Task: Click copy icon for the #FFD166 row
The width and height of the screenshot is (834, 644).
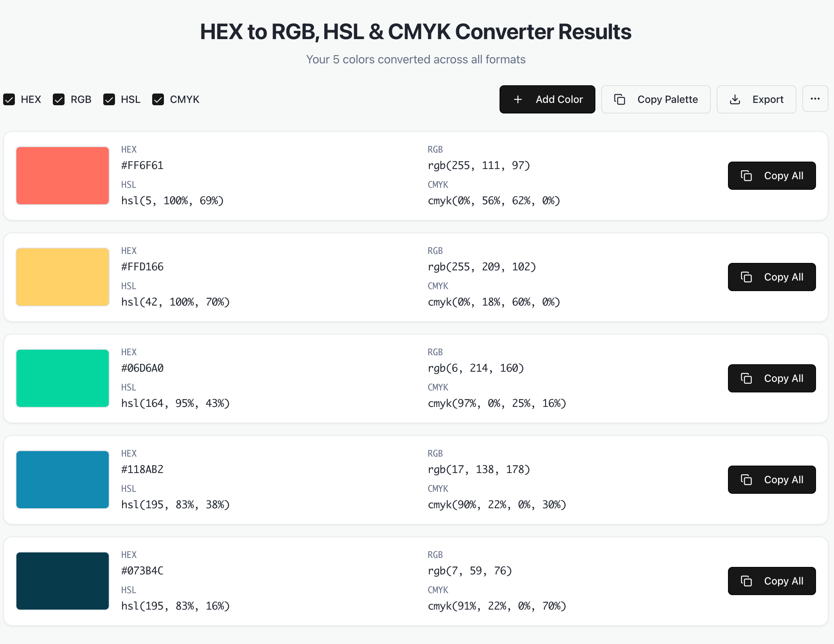Action: (x=746, y=277)
